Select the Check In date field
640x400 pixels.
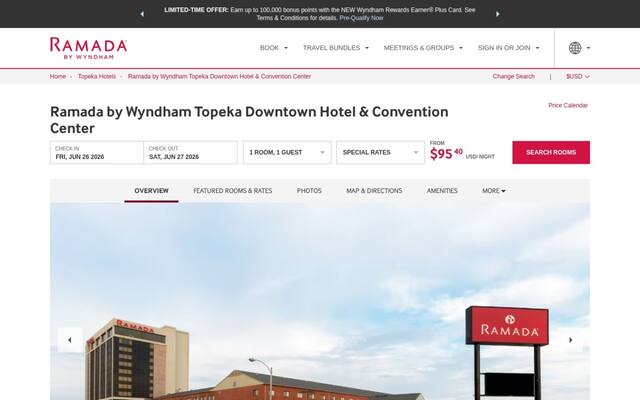[97, 152]
